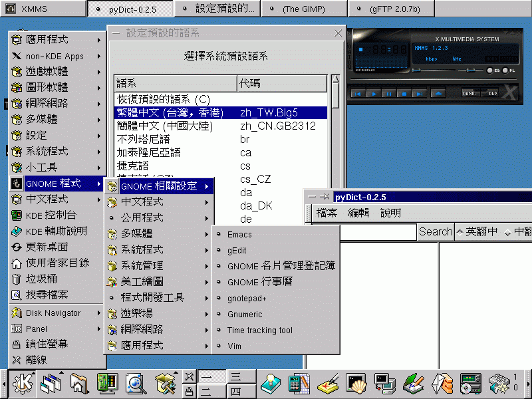Image resolution: width=532 pixels, height=399 pixels.
Task: Open the find files magnifier icon
Action: click(136, 384)
